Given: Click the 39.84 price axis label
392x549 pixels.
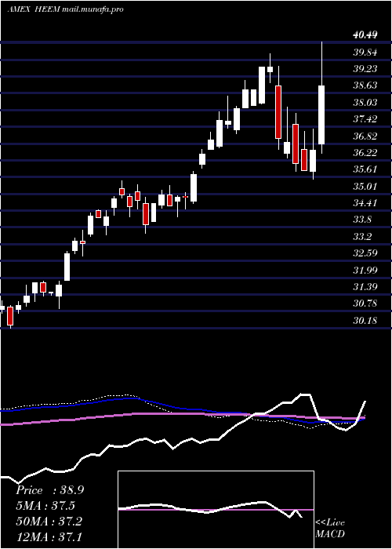Looking at the screenshot, I should (365, 53).
